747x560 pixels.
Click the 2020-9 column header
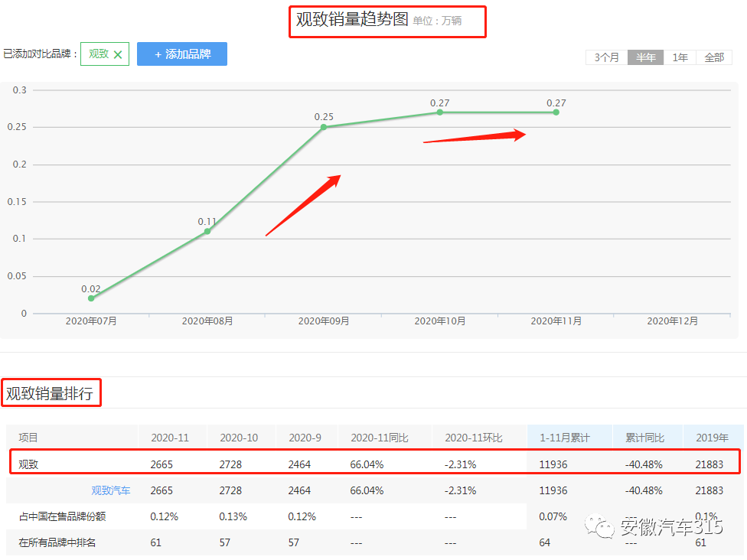pos(305,438)
